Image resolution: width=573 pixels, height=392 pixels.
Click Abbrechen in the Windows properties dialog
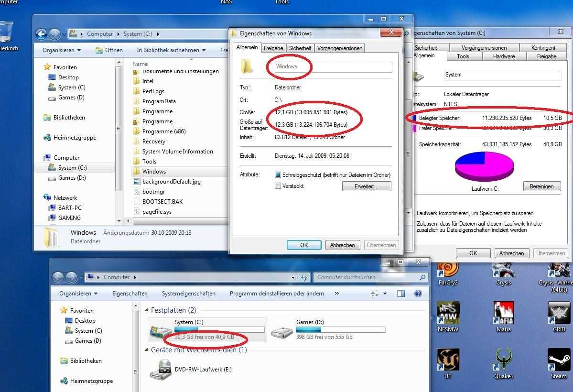point(342,245)
